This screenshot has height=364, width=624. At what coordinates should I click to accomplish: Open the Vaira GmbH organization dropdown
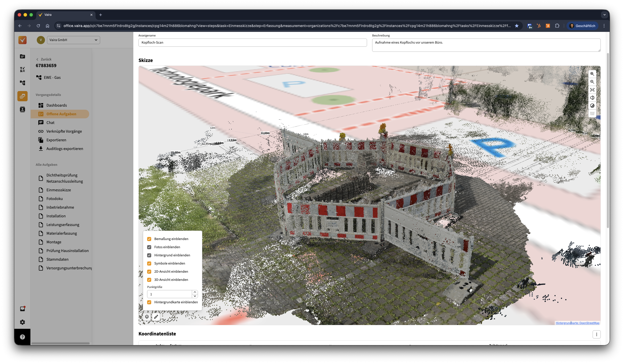pos(73,40)
